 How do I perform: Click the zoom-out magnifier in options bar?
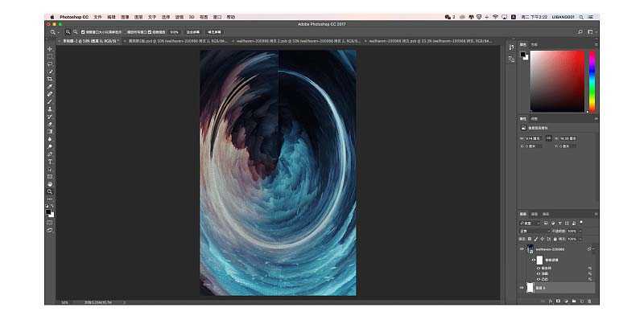pyautogui.click(x=76, y=31)
